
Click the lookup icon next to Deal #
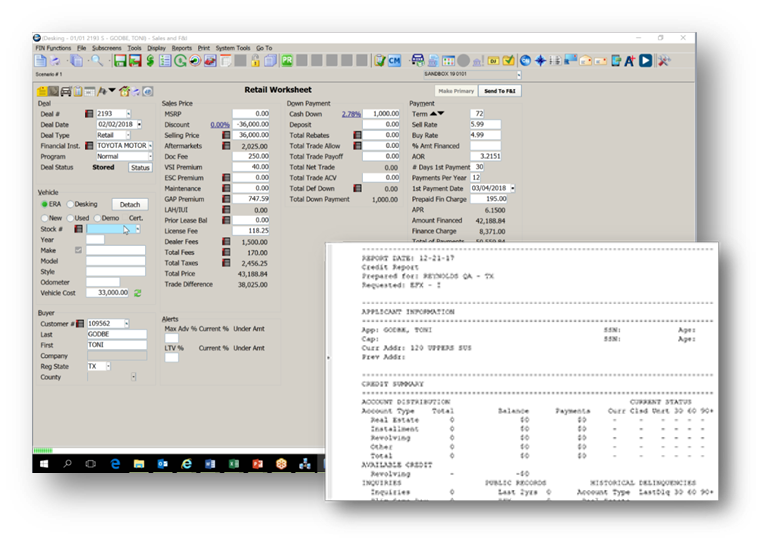click(88, 114)
